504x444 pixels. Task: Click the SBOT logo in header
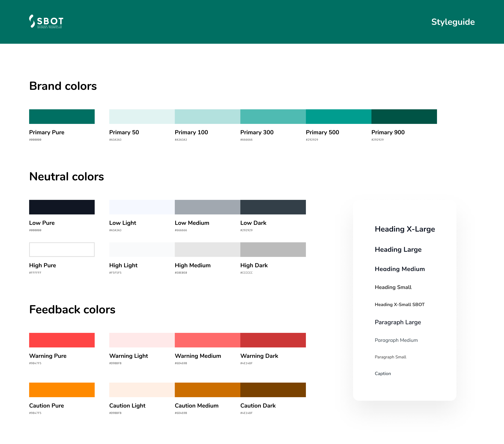click(x=46, y=22)
